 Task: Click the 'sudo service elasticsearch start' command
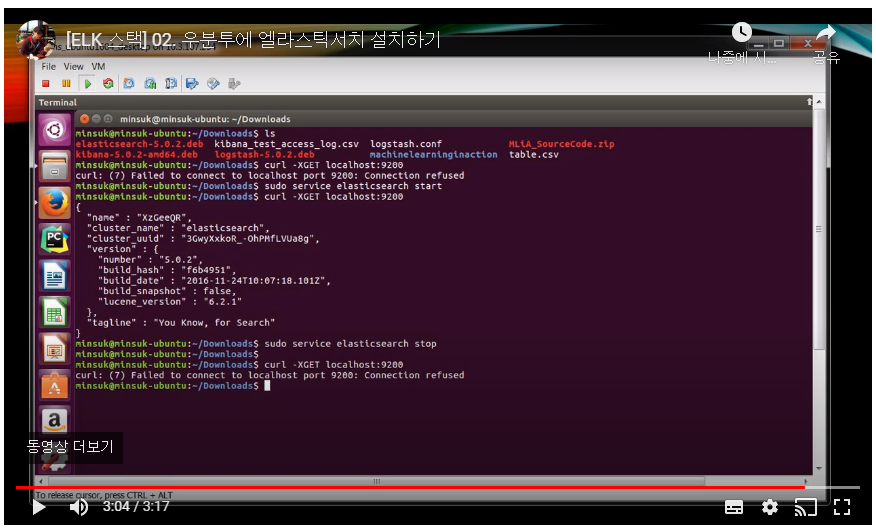click(353, 186)
